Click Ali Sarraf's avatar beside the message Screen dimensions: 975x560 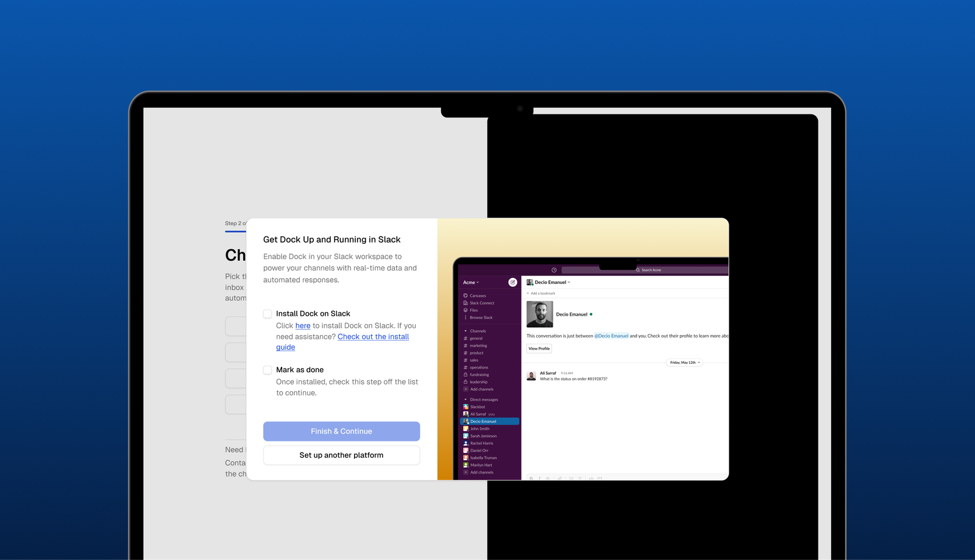click(531, 376)
